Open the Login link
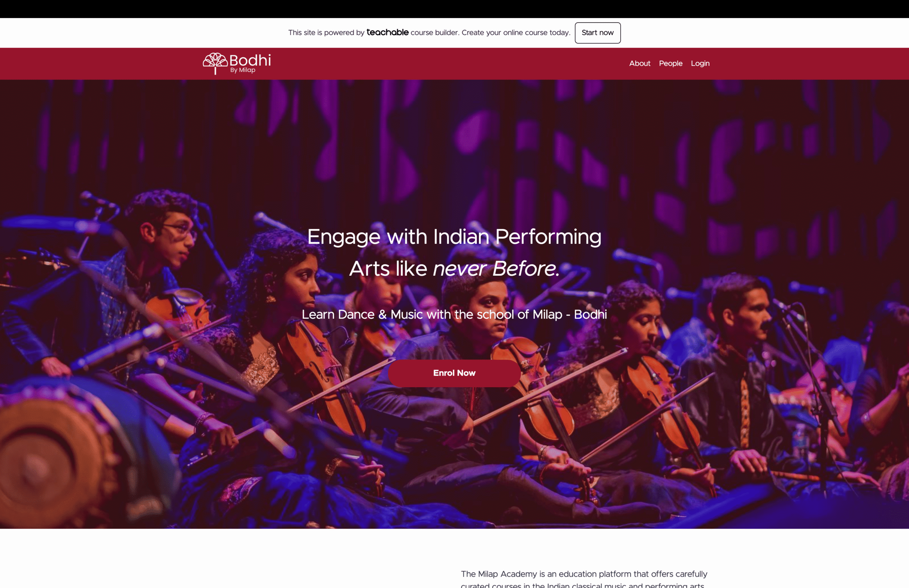Viewport: 909px width, 588px height. coord(700,64)
